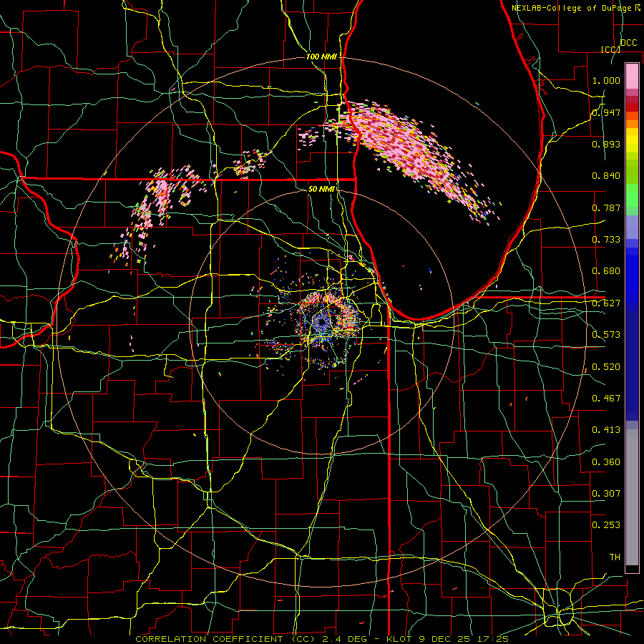This screenshot has width=644, height=644.
Task: Select the 0.680 legend value
Action: click(606, 271)
